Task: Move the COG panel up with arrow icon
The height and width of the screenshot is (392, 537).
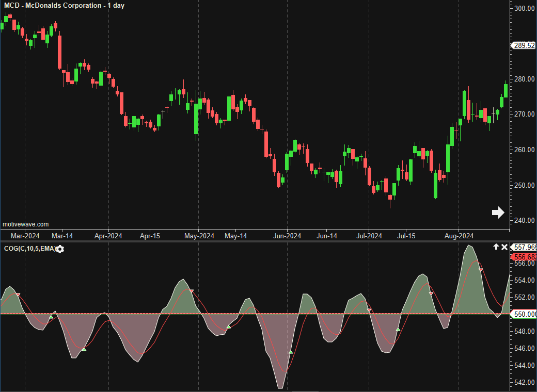Action: pos(496,248)
